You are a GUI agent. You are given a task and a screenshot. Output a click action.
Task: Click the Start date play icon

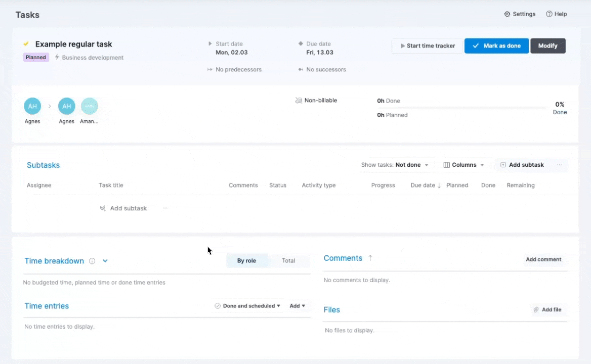(210, 43)
